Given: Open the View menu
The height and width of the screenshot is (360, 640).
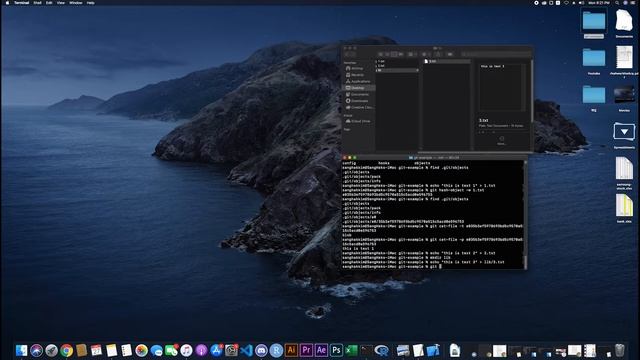Looking at the screenshot, I should pos(61,3).
